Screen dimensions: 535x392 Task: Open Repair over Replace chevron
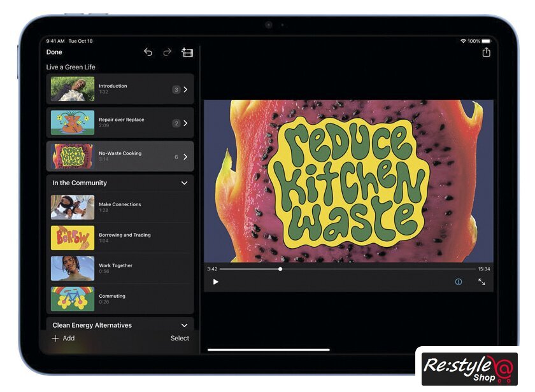click(185, 123)
